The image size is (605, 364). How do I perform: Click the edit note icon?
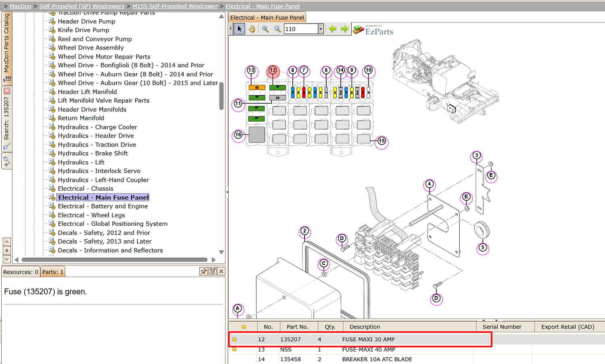(213, 271)
